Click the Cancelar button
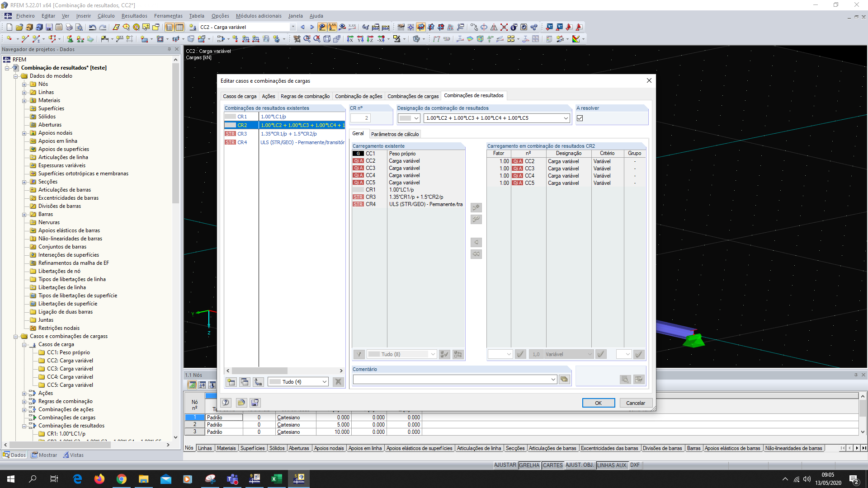This screenshot has height=488, width=868. tap(635, 403)
